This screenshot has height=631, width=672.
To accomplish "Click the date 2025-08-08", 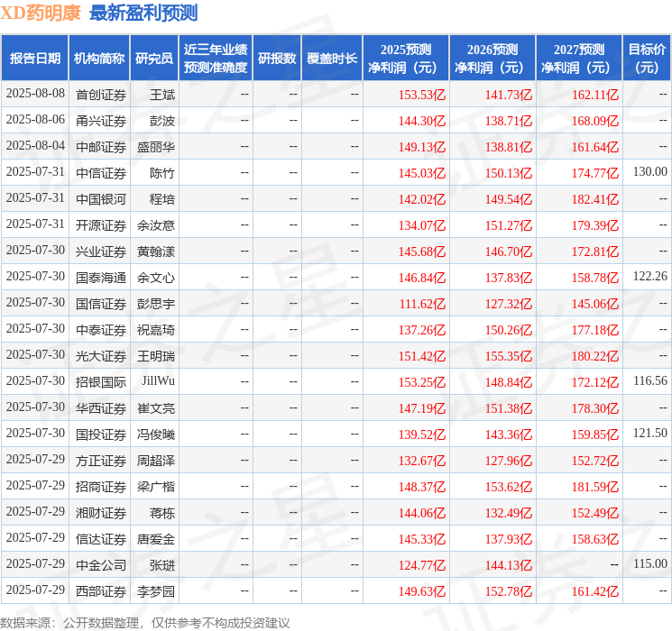I will (x=35, y=93).
